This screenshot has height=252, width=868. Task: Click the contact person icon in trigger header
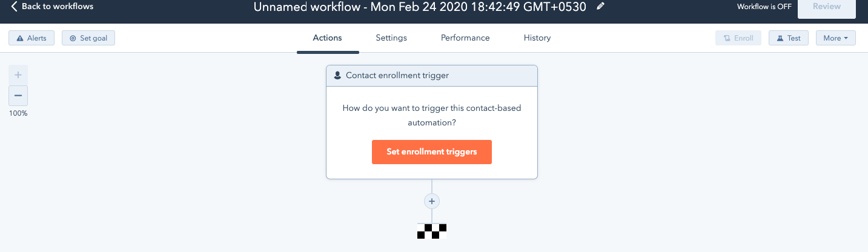coord(337,76)
